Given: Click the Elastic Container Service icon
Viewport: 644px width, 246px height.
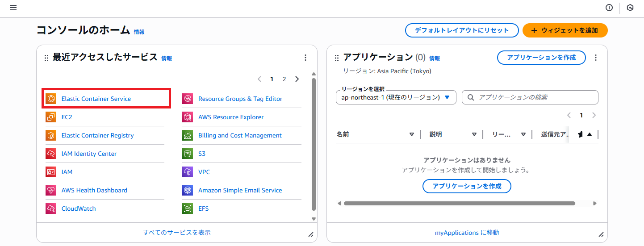Looking at the screenshot, I should [x=51, y=99].
